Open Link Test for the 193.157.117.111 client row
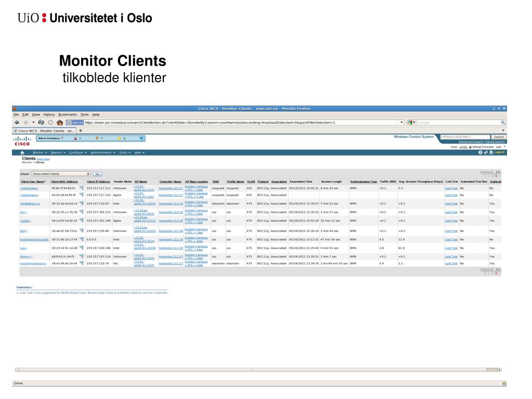Screen dimensions: 532x399 pyautogui.click(x=451, y=188)
